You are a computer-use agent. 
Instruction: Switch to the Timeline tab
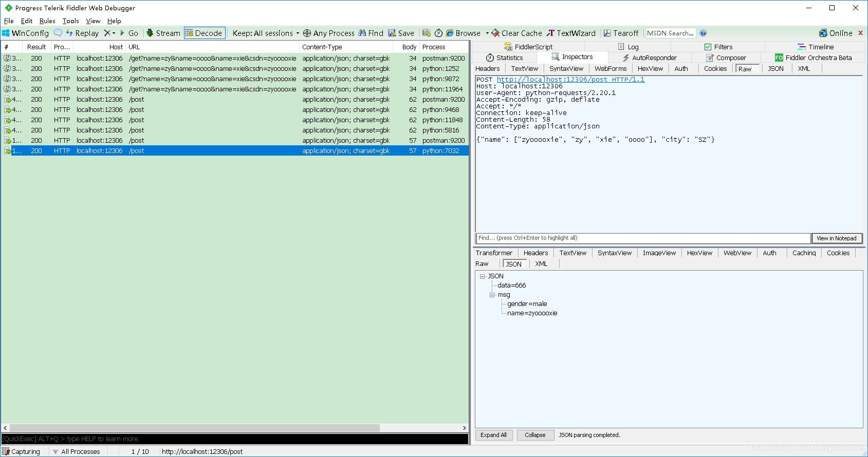[x=816, y=47]
